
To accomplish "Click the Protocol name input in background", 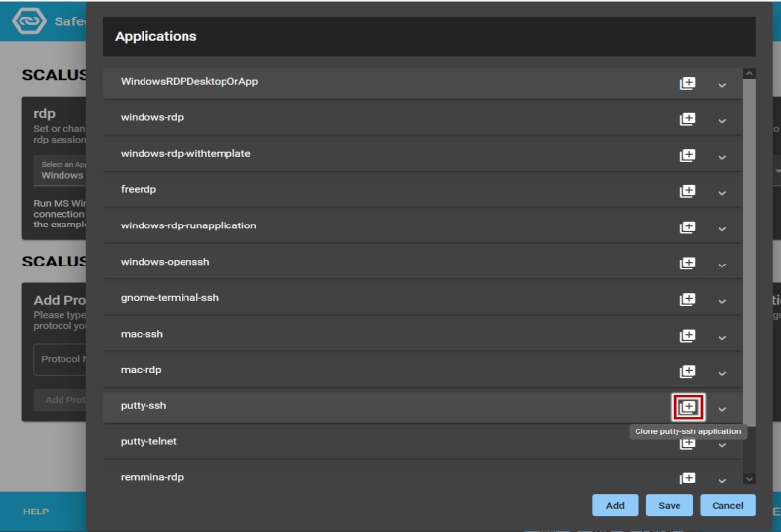I will coord(60,359).
